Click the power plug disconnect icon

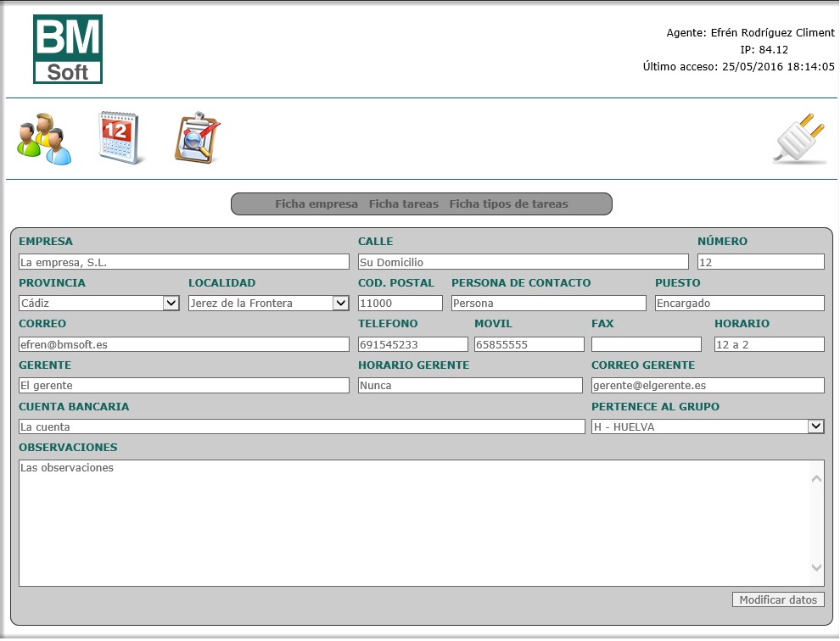[x=799, y=139]
